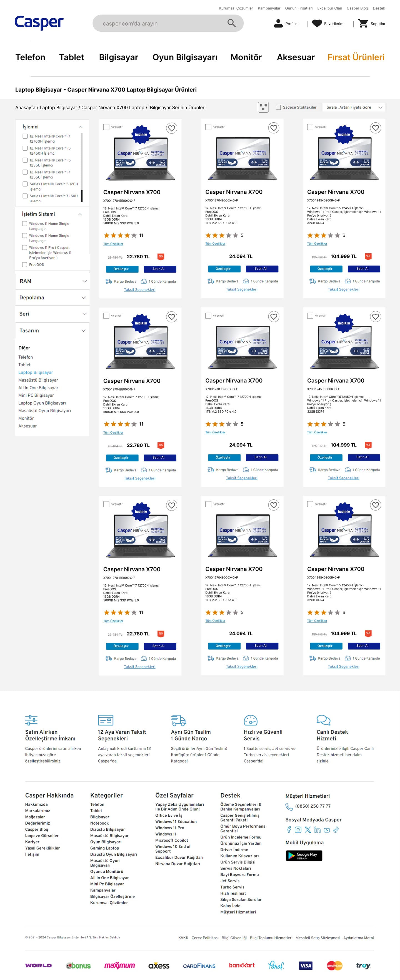Open the Tablet main menu item
This screenshot has width=400, height=980.
click(72, 57)
